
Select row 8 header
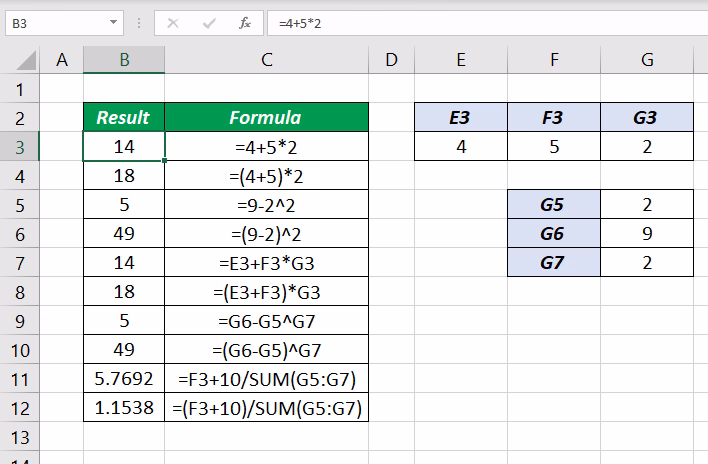click(x=19, y=292)
